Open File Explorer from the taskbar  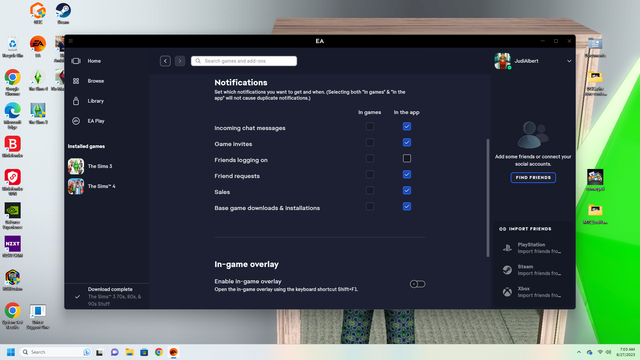tap(129, 352)
